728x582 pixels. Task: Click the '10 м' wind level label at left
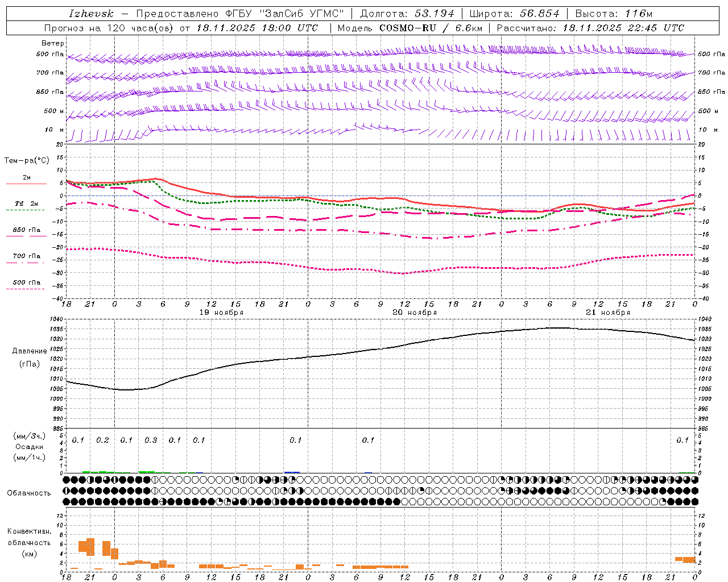pyautogui.click(x=54, y=130)
